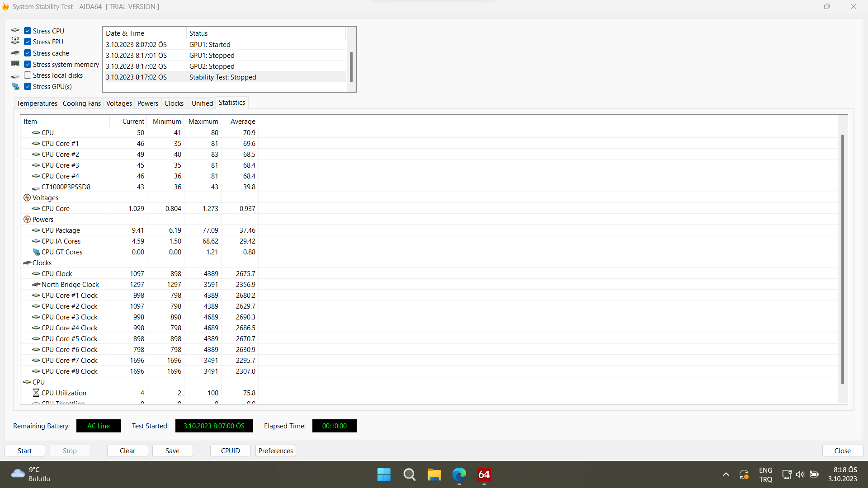Click the statistics list vertical scrollbar

click(842, 258)
